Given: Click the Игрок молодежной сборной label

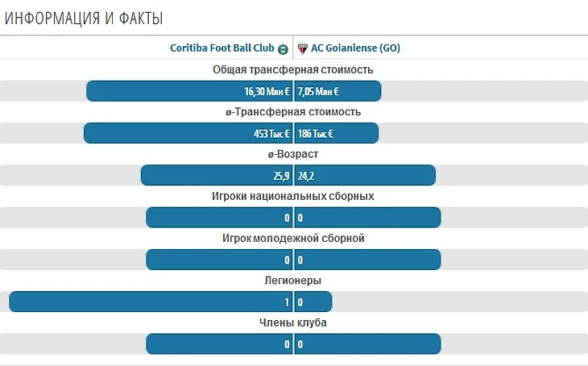Looking at the screenshot, I should pyautogui.click(x=293, y=239).
